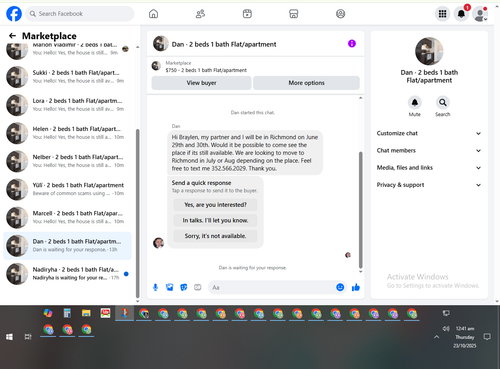Click the conversation list scrollbar

138,213
